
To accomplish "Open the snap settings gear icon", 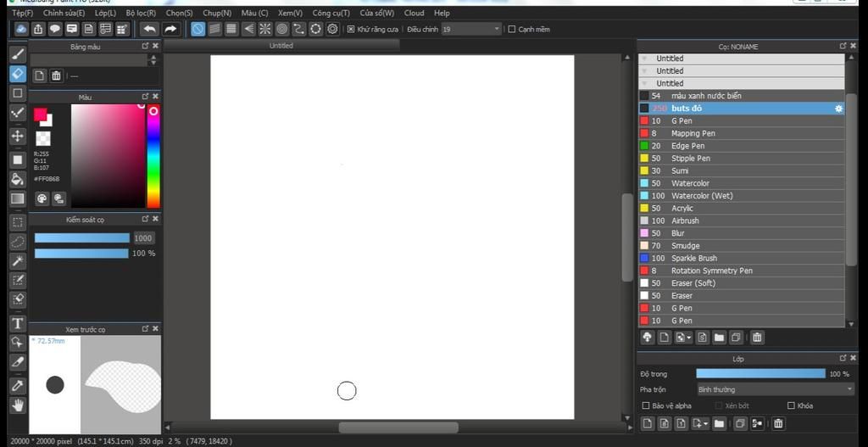I will pyautogui.click(x=332, y=29).
